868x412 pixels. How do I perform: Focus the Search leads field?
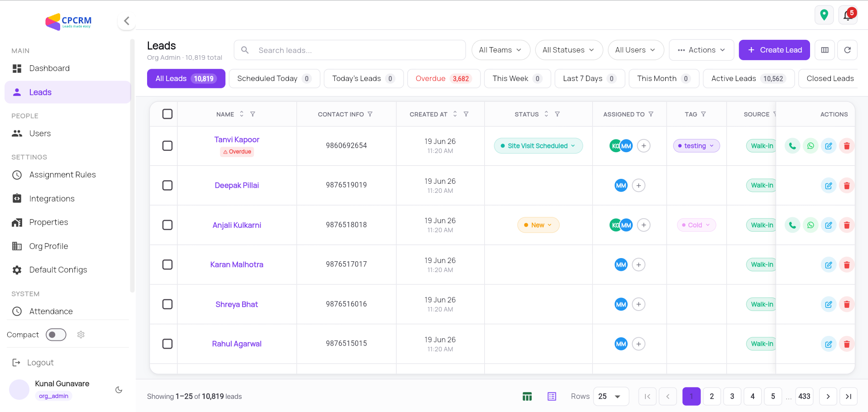click(x=350, y=50)
